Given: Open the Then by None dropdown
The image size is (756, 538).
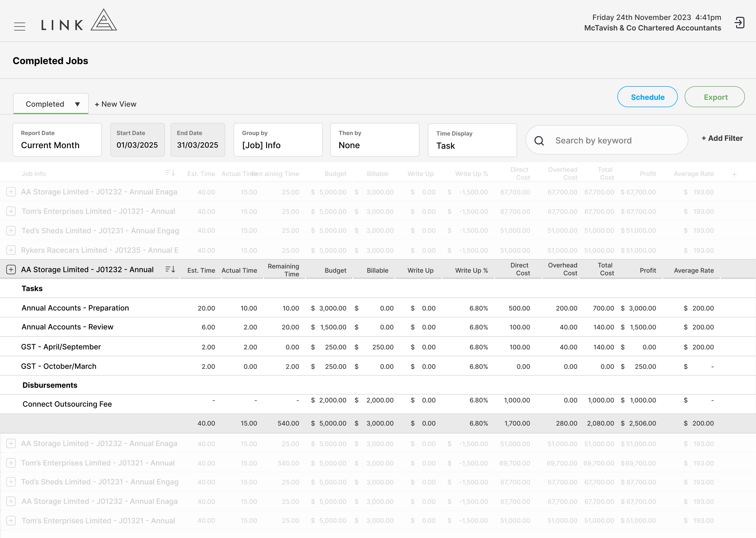Looking at the screenshot, I should 375,140.
